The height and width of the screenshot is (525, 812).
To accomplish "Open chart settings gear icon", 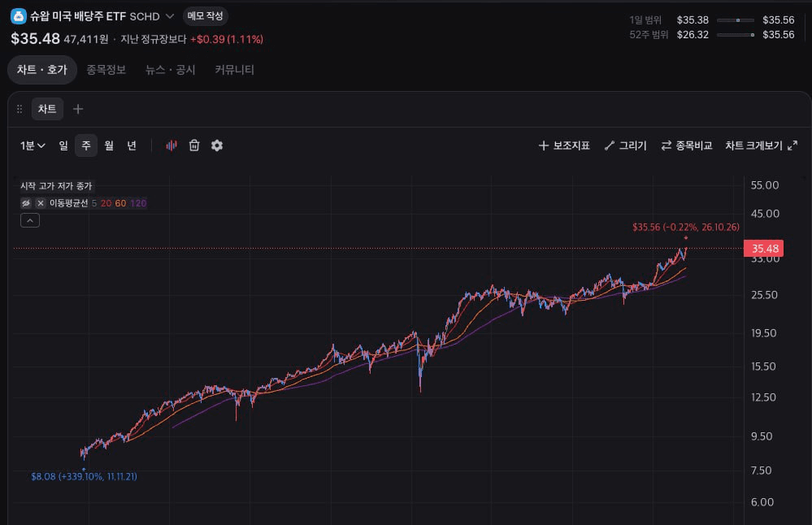I will 217,145.
